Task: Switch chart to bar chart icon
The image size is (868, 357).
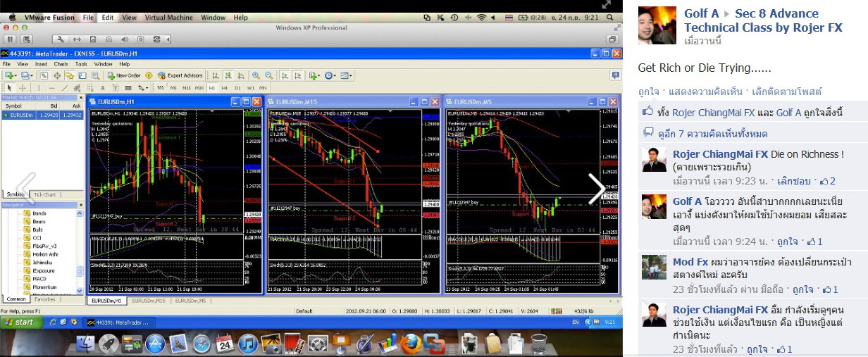Action: [x=216, y=75]
